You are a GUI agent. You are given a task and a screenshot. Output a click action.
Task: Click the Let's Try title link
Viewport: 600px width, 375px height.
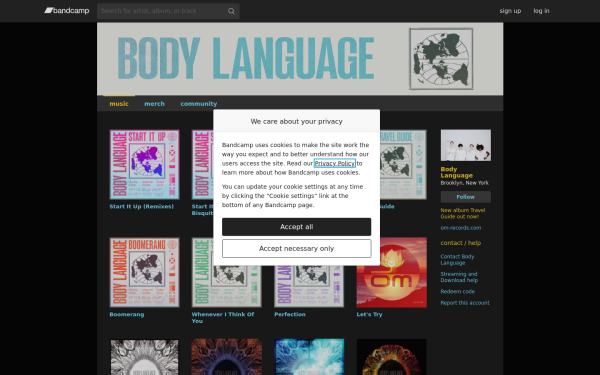tap(369, 315)
